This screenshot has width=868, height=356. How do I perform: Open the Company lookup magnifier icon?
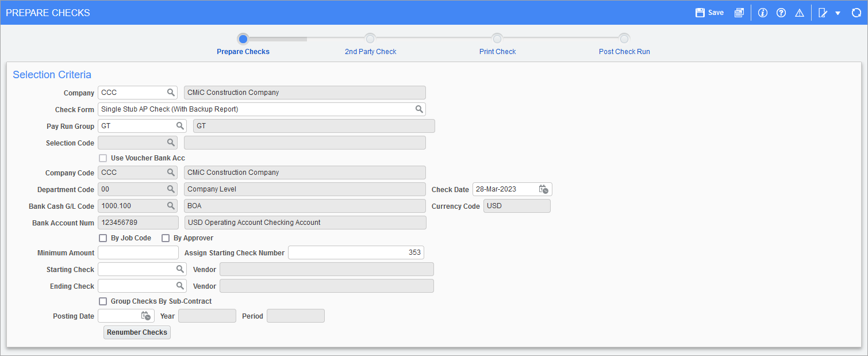(x=171, y=92)
